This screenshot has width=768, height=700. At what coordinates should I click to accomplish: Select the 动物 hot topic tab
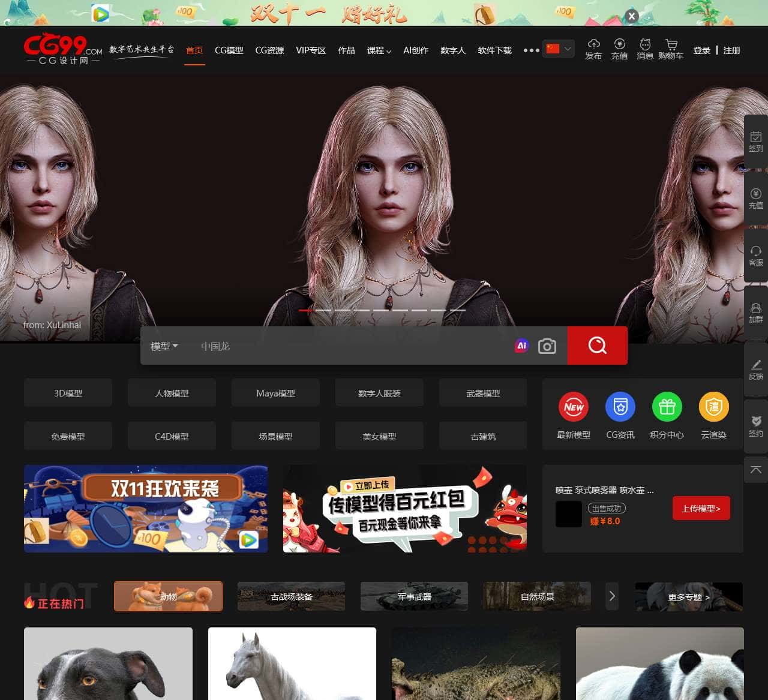click(x=168, y=596)
